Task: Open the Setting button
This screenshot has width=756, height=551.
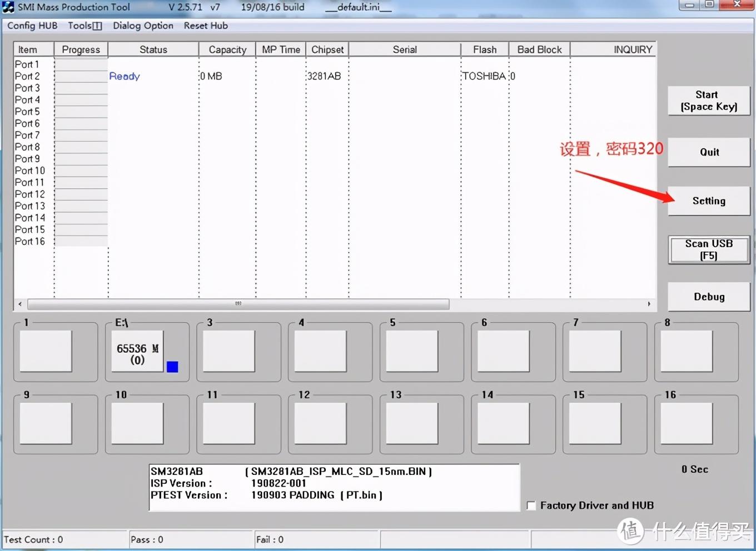Action: pos(709,201)
